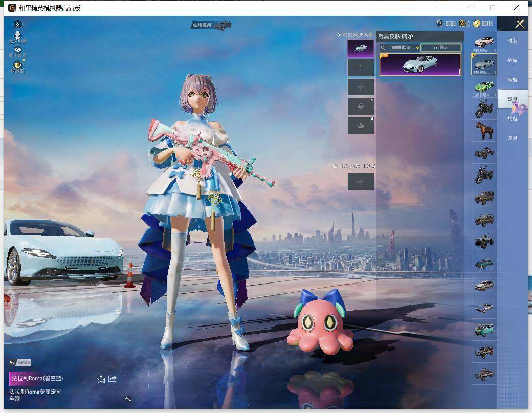Click the plus slot under 出生岛 label
Viewport: 532px width, 413px height.
pos(361,182)
